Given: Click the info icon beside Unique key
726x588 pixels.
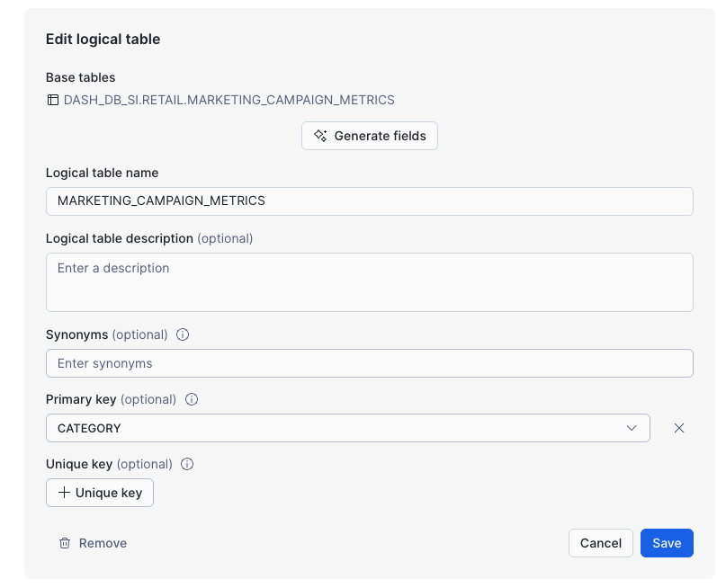Looking at the screenshot, I should [187, 464].
